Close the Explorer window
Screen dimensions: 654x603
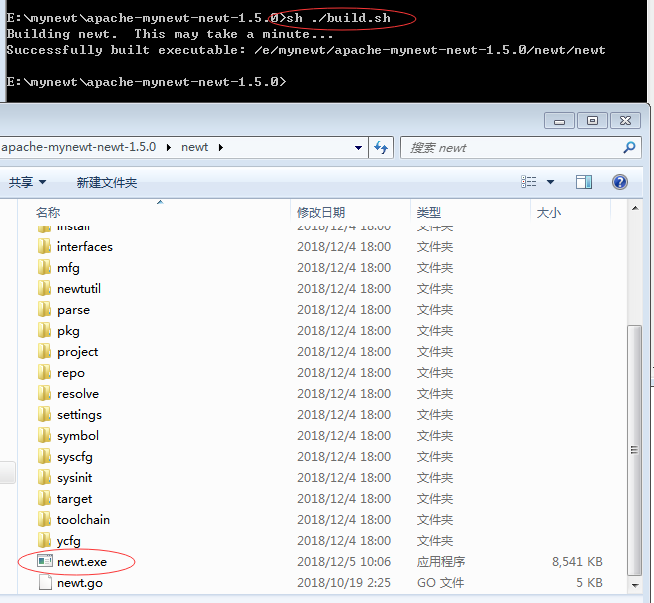(625, 121)
